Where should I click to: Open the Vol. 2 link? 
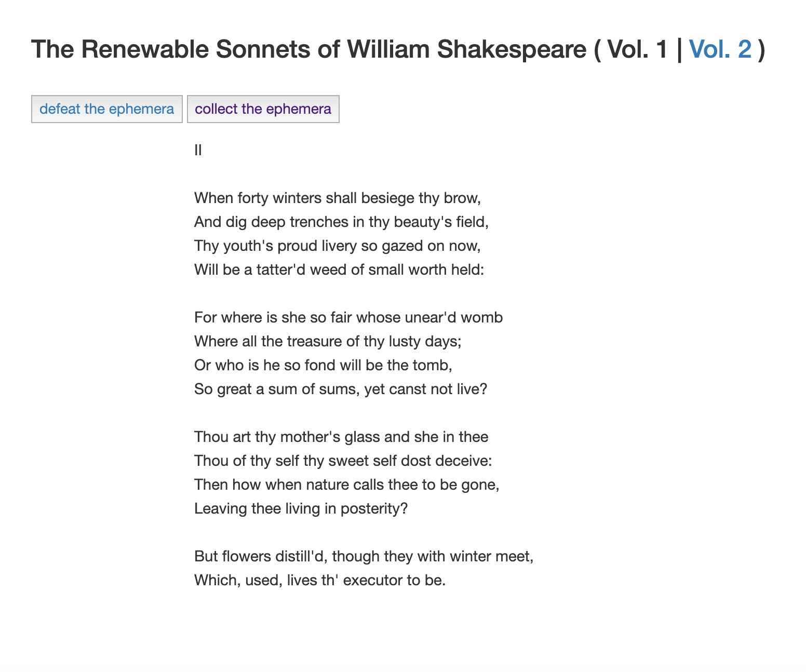720,49
